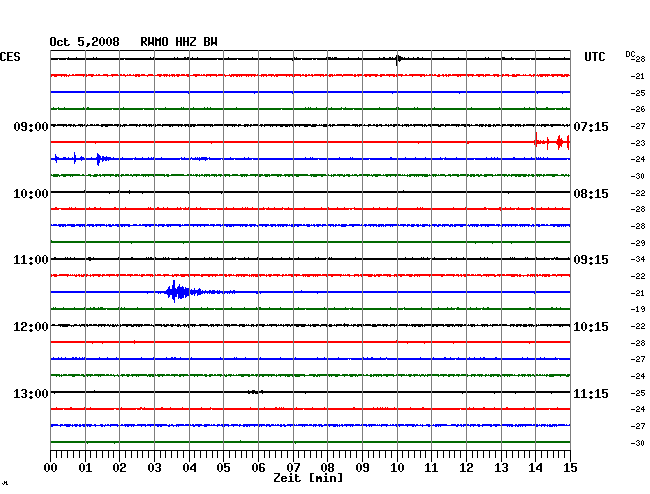
Task: Click minute tick label "09"
Action: 362,468
